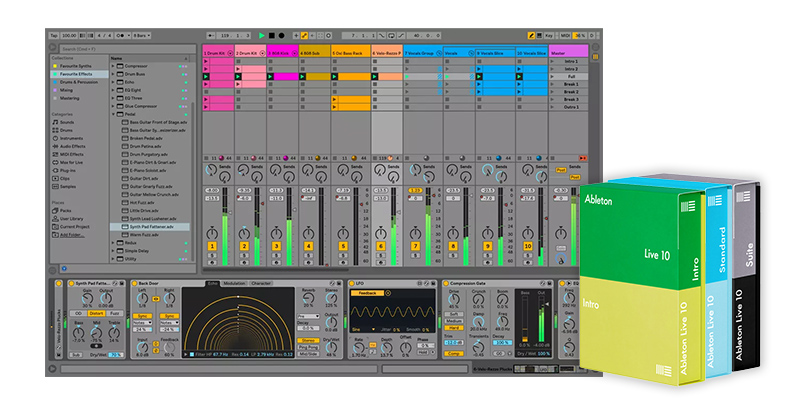Screen dimensions: 800x400
Task: Click the 5 Osc Bass Rack track header
Action: click(351, 53)
